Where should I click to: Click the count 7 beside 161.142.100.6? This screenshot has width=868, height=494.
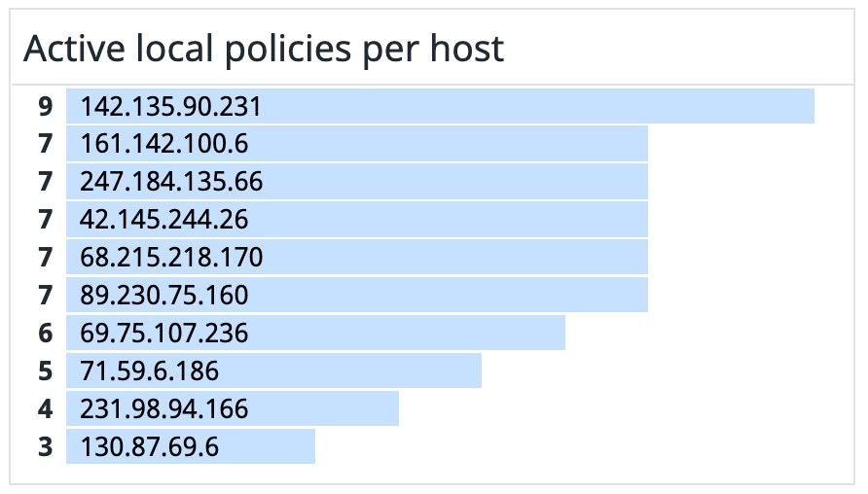(x=45, y=144)
